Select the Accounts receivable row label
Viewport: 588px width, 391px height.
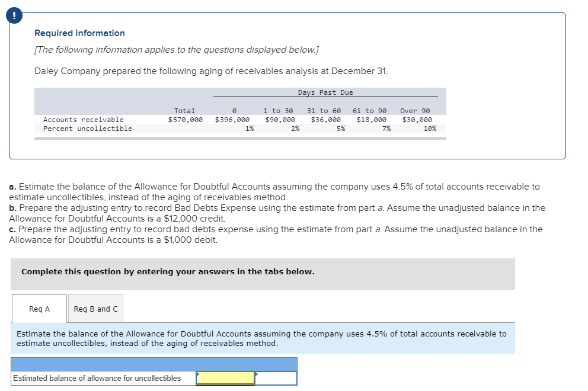pos(83,119)
